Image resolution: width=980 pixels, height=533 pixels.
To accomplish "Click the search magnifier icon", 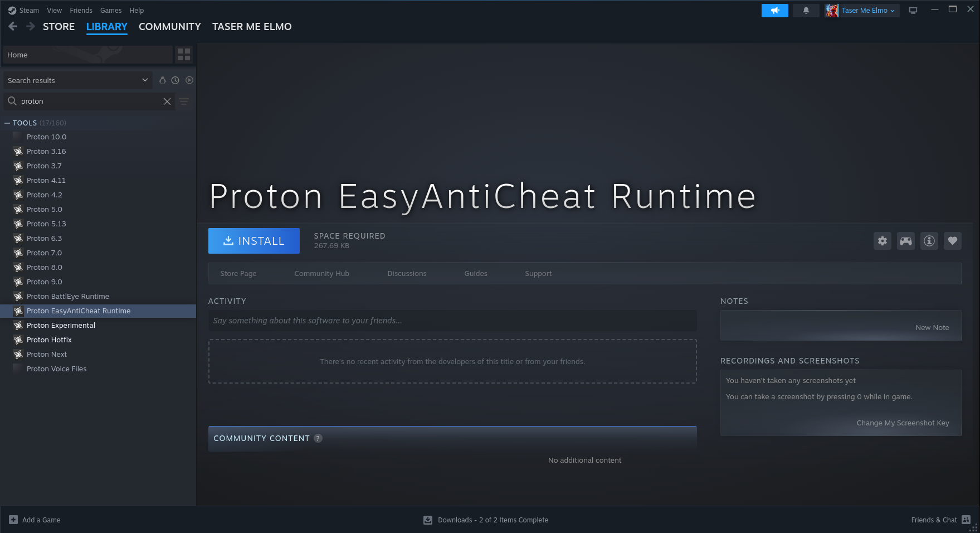I will [12, 101].
